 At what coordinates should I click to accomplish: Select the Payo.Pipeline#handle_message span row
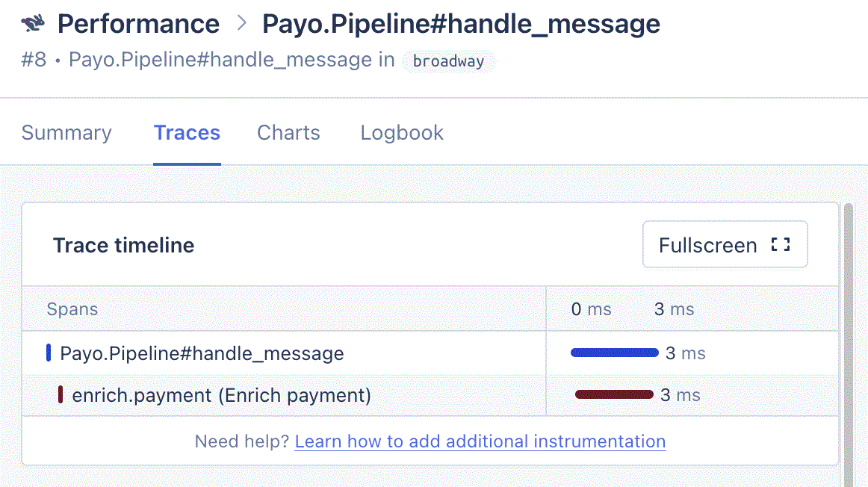pos(430,353)
